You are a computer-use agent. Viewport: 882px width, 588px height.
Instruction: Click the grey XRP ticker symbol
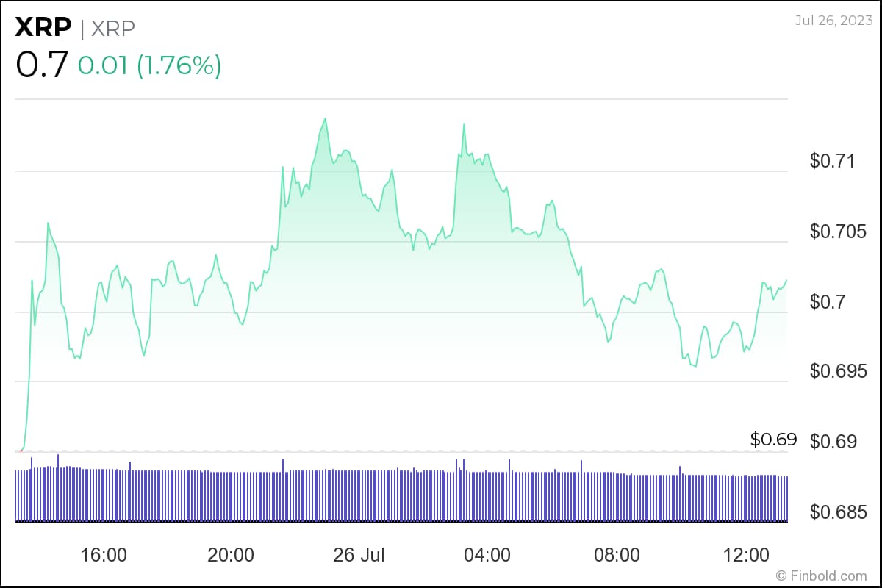pos(113,28)
